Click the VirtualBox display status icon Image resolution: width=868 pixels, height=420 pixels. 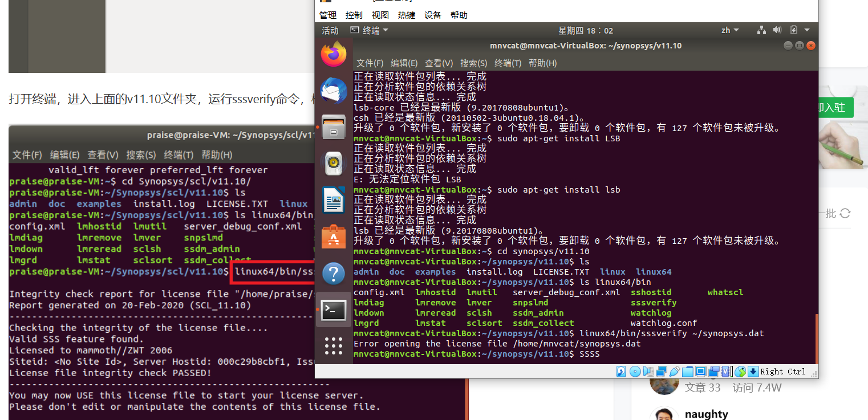pos(701,372)
